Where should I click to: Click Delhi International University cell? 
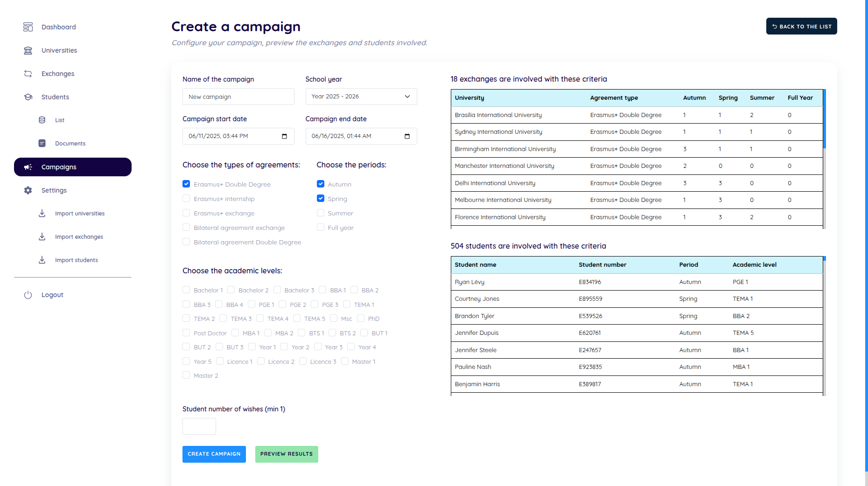[x=495, y=183]
